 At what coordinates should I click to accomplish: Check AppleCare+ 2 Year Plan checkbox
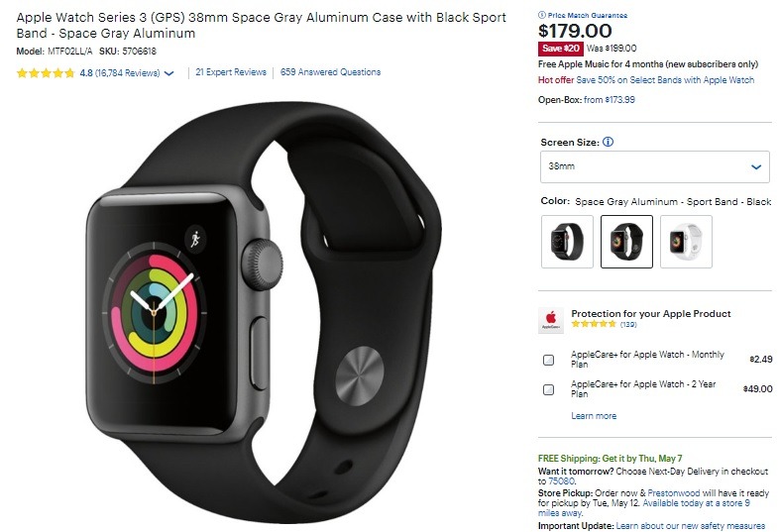pos(548,389)
